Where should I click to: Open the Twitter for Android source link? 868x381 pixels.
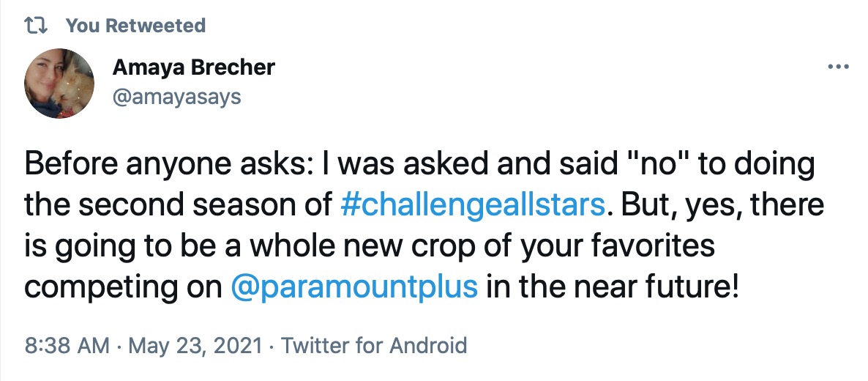click(x=374, y=344)
